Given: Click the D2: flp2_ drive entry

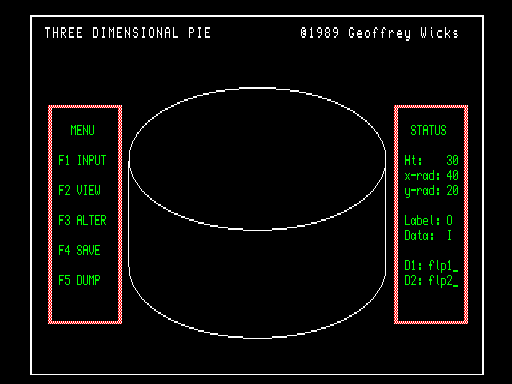Looking at the screenshot, I should click(x=431, y=281).
